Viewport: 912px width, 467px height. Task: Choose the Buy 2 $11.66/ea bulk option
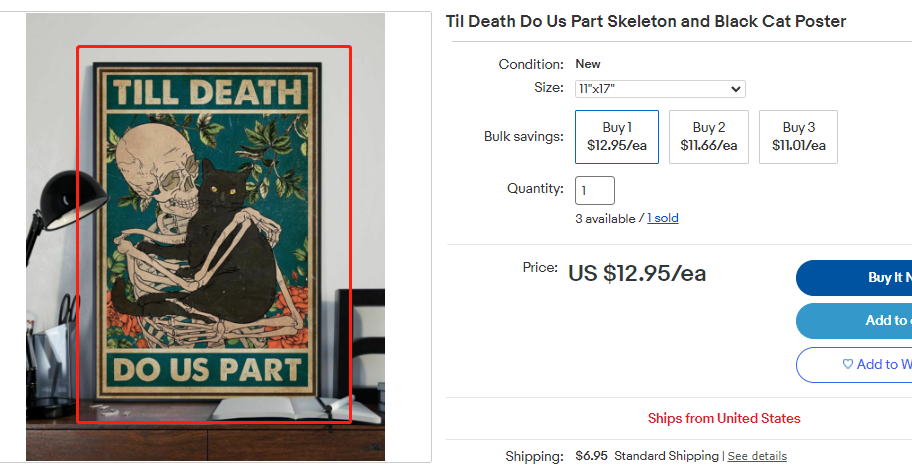pyautogui.click(x=708, y=137)
